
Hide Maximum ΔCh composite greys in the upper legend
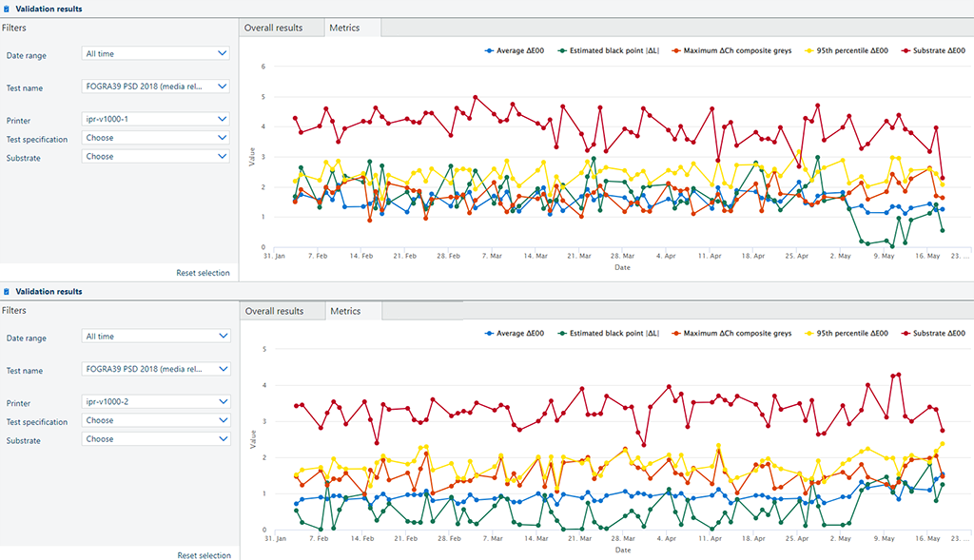[736, 49]
